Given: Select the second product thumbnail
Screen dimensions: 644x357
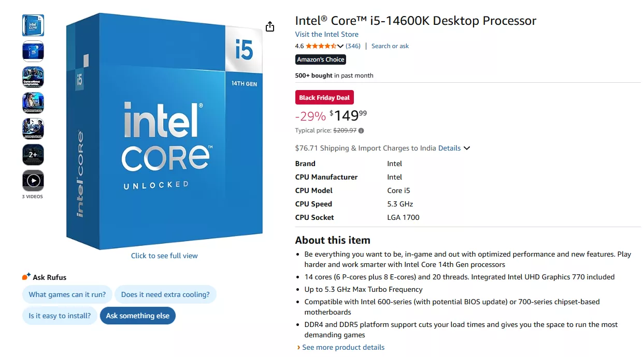Looking at the screenshot, I should [x=33, y=51].
